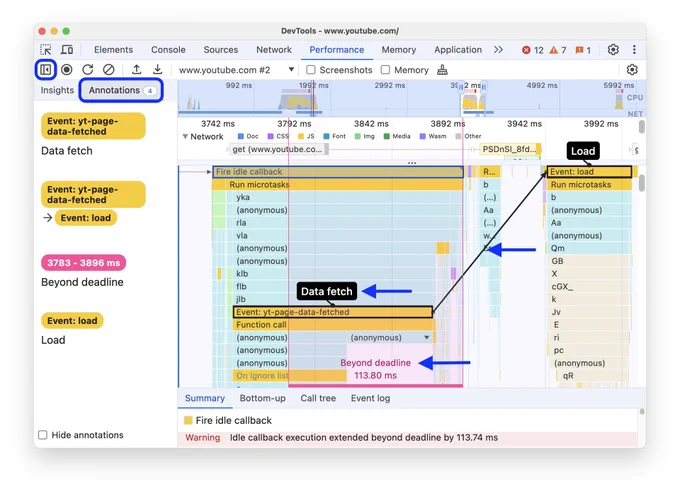The image size is (680, 493).
Task: Click the collect garbage broom icon
Action: 442,70
